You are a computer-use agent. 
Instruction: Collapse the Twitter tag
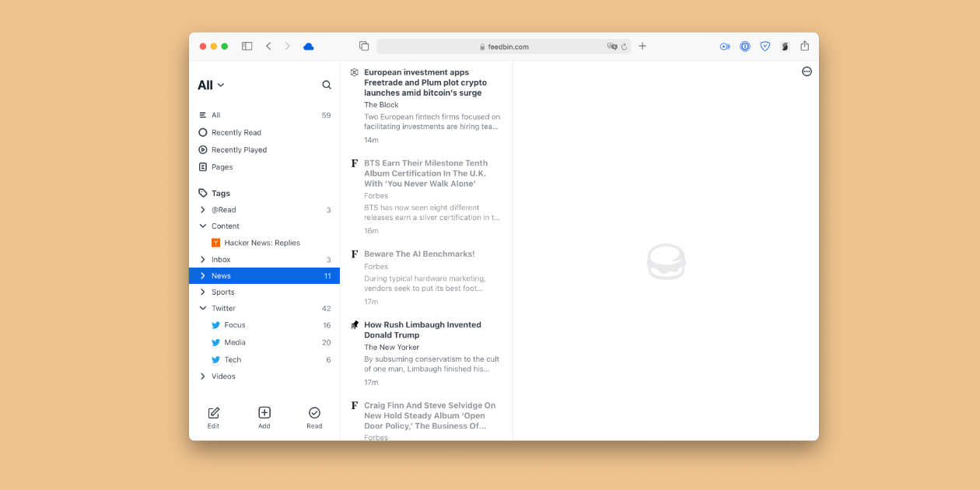(203, 309)
